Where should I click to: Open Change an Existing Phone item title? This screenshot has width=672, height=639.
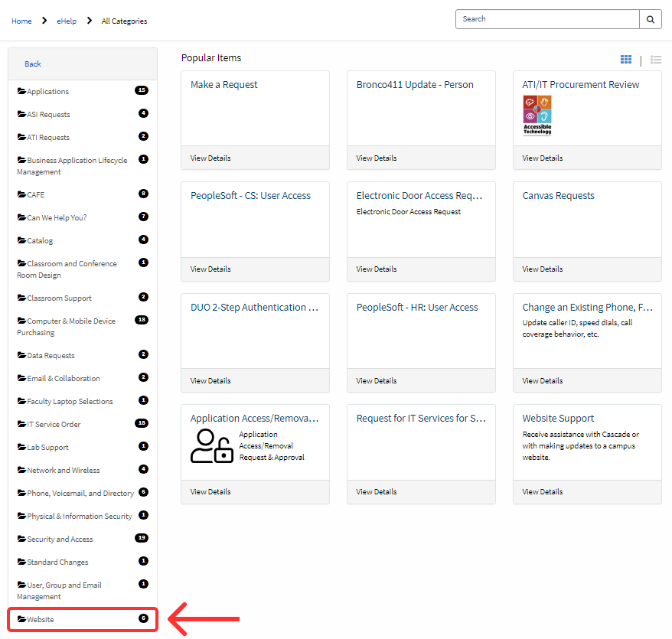coord(587,308)
